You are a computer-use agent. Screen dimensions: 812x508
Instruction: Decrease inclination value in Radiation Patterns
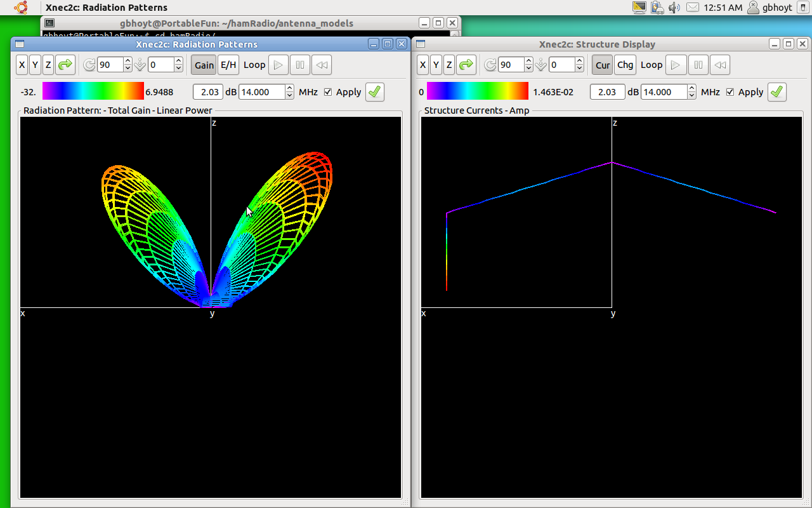[x=178, y=69]
